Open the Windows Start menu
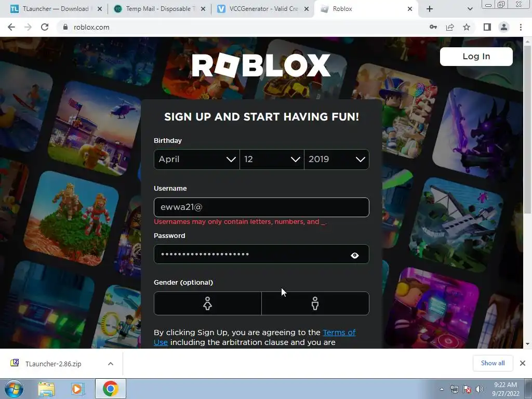Image resolution: width=532 pixels, height=399 pixels. tap(14, 389)
